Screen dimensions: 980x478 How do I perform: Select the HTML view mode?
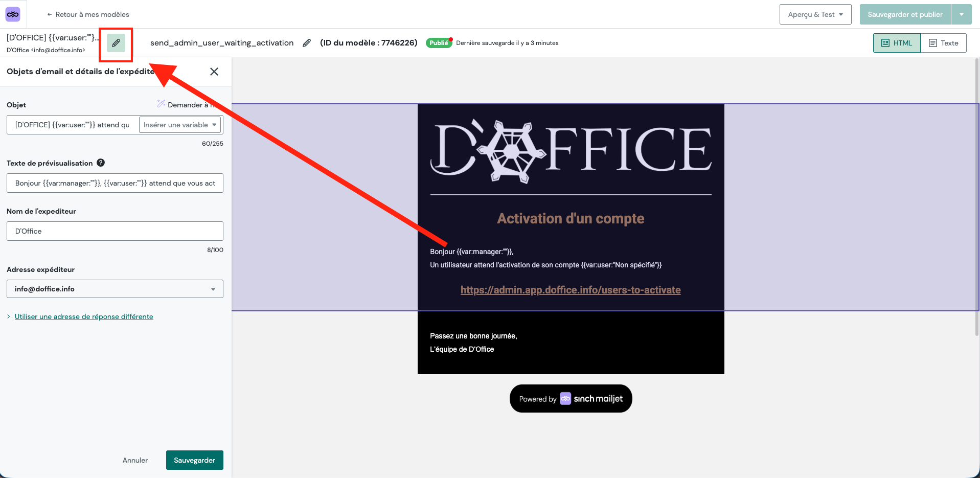coord(896,43)
